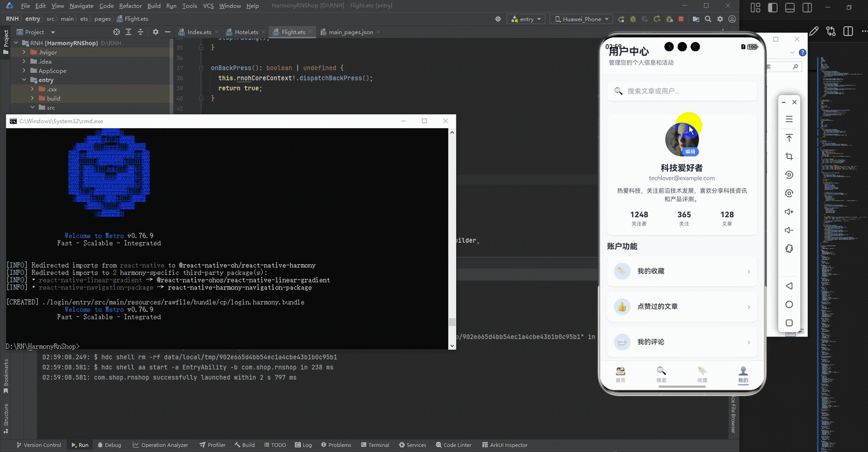Click the account avatar icon in top toolbar
The height and width of the screenshot is (452, 868).
click(732, 19)
